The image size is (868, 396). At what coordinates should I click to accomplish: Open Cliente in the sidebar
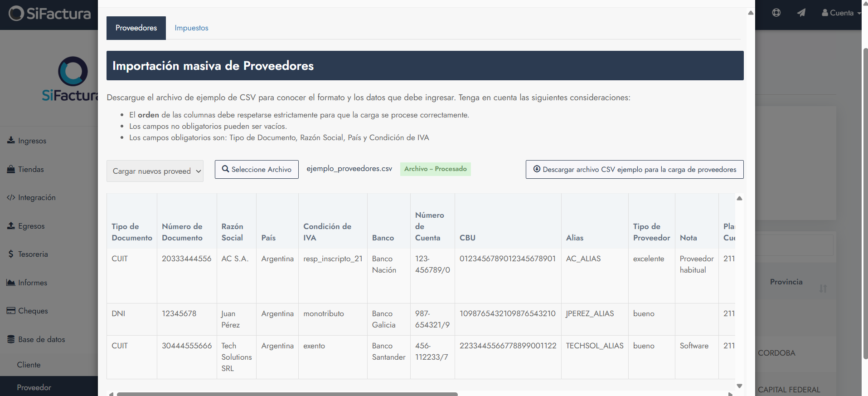tap(29, 365)
